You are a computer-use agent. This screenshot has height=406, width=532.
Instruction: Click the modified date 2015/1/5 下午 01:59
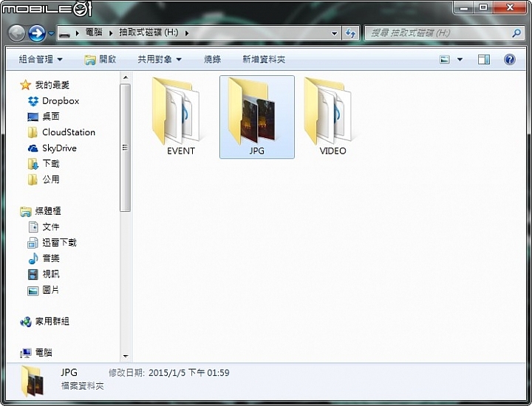[x=189, y=373]
